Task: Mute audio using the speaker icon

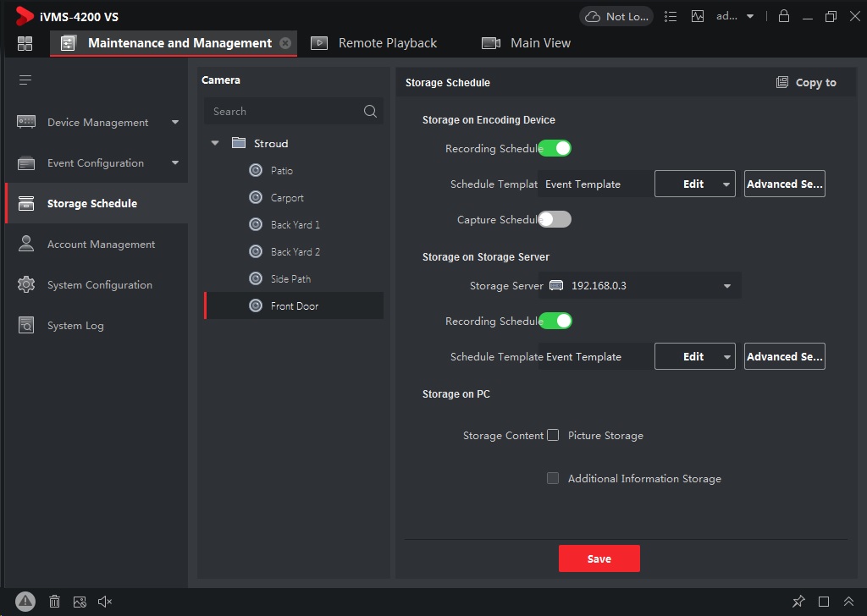Action: pos(105,602)
